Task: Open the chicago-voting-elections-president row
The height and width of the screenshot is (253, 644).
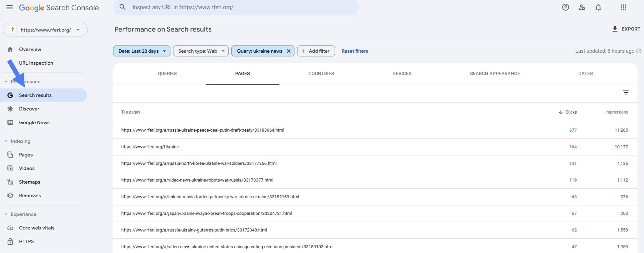Action: 375,246
